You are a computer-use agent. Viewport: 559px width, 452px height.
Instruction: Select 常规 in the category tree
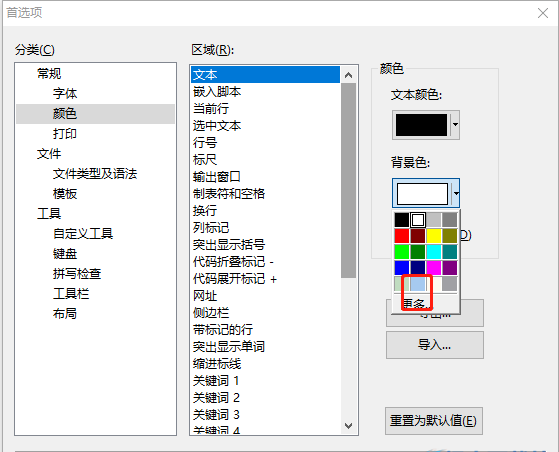[x=49, y=74]
